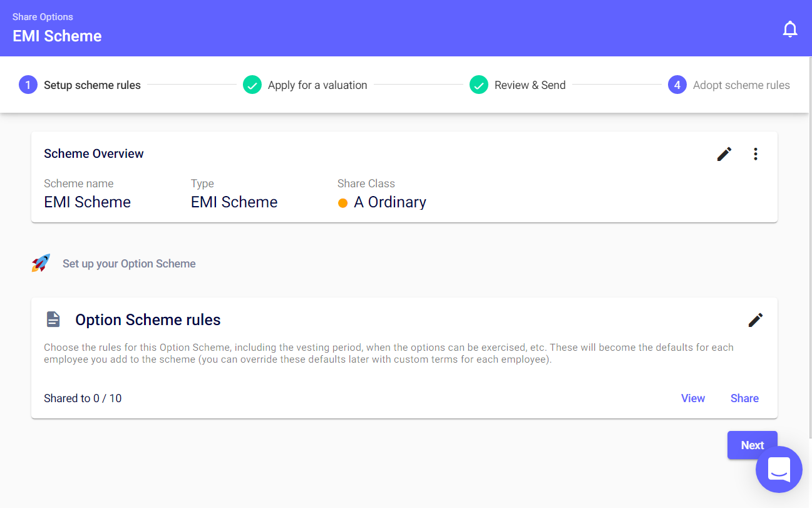Open the View link for scheme rules

pos(693,398)
